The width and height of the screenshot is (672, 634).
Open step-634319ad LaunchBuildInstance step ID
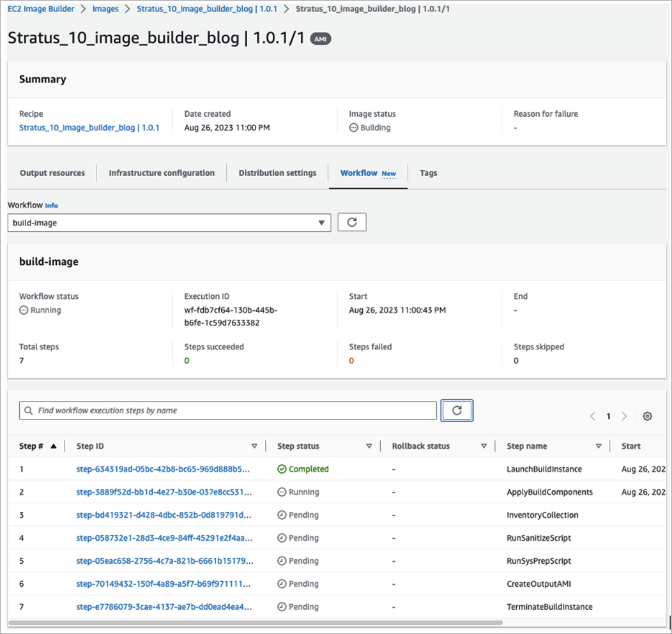(x=163, y=469)
